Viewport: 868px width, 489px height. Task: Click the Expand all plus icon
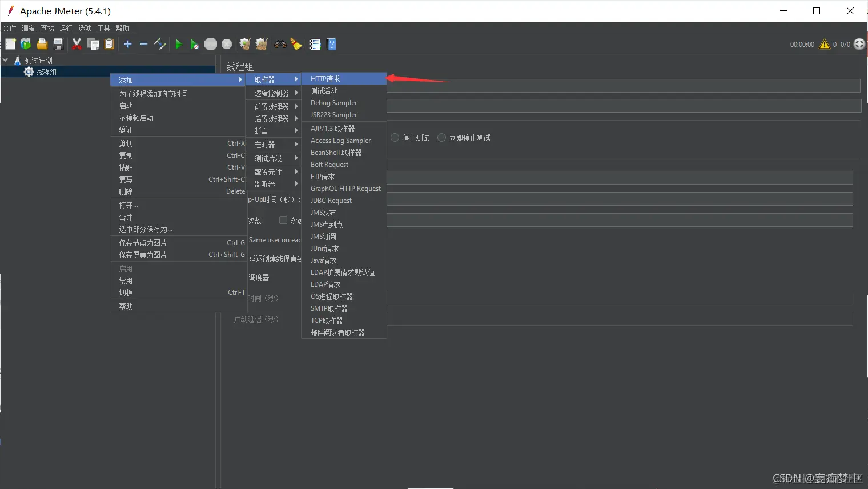(x=127, y=44)
